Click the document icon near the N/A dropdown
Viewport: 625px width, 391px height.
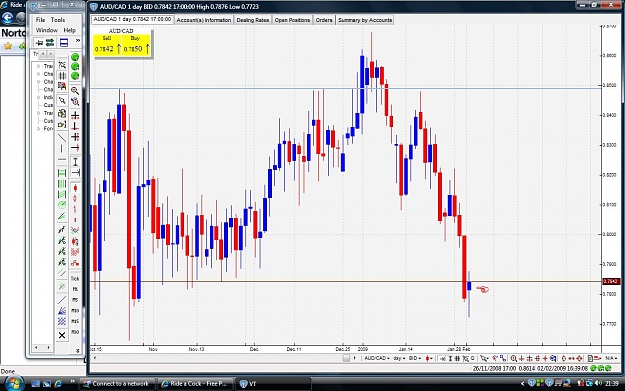click(x=591, y=358)
